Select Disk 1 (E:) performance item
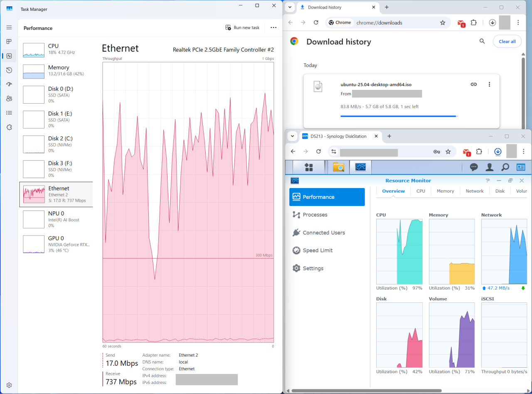 (56, 119)
